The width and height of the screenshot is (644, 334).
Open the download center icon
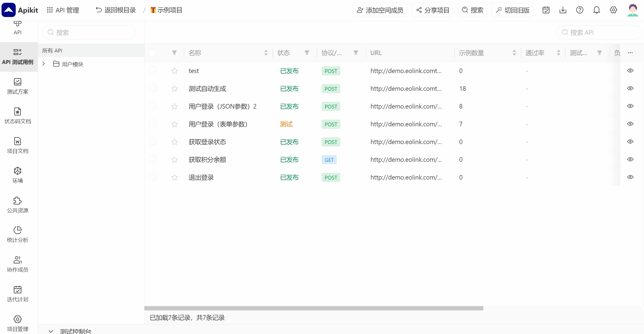click(x=563, y=10)
